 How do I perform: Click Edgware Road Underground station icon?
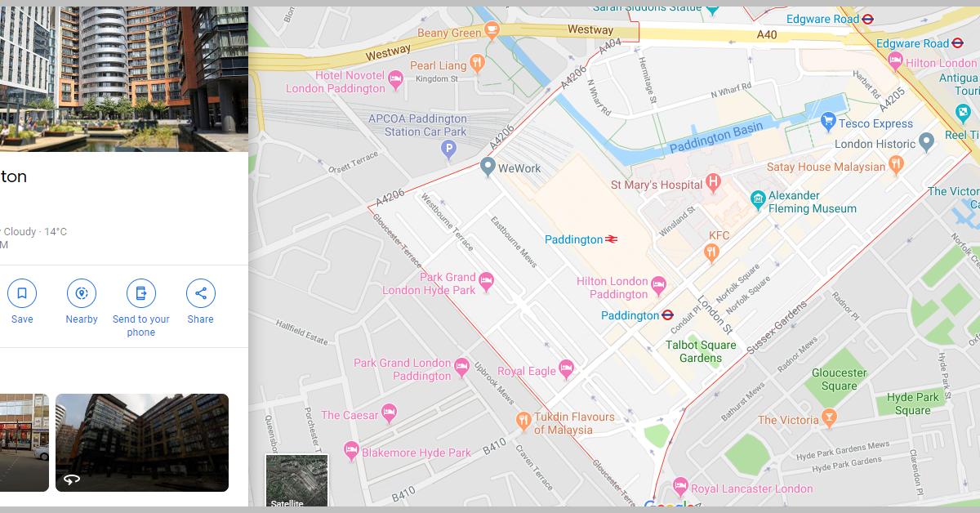(x=867, y=19)
